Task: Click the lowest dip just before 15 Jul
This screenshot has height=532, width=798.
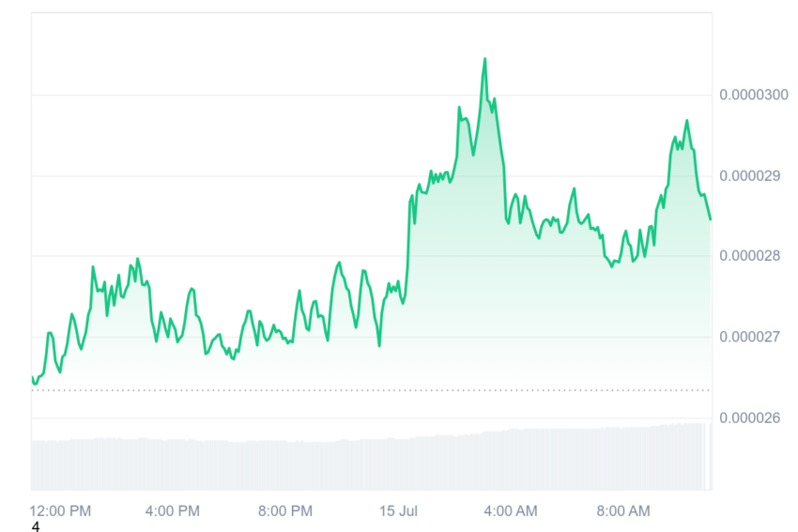Action: point(379,346)
